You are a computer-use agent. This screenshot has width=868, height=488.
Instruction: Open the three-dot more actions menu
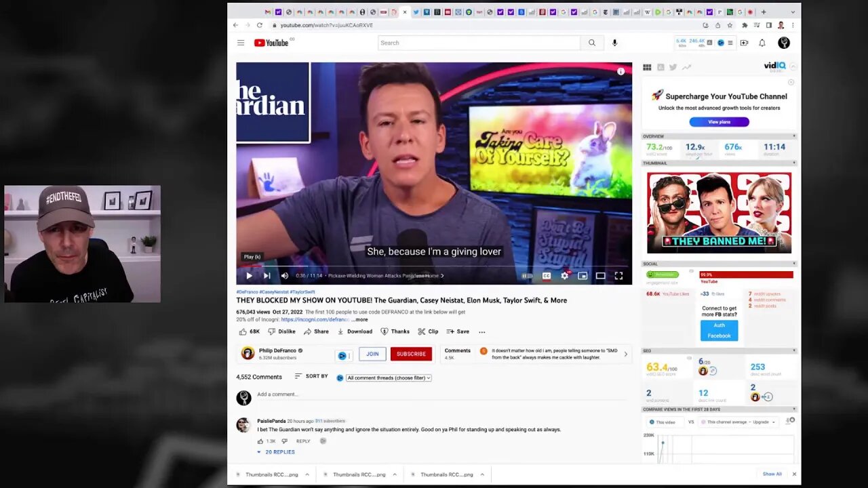point(482,331)
